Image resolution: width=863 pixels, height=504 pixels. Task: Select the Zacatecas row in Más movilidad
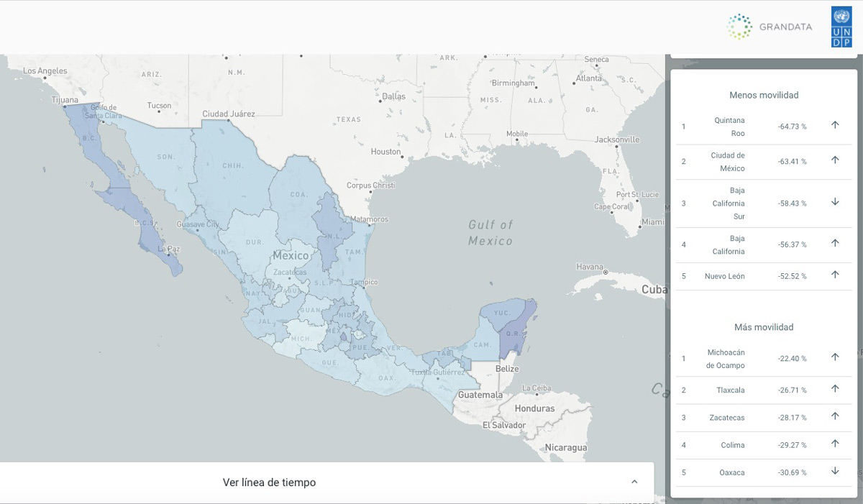(726, 418)
